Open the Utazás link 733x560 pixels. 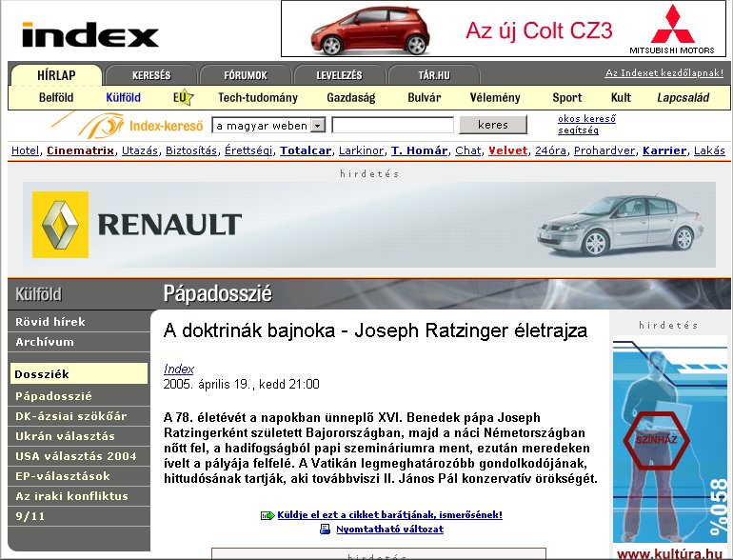(x=140, y=150)
